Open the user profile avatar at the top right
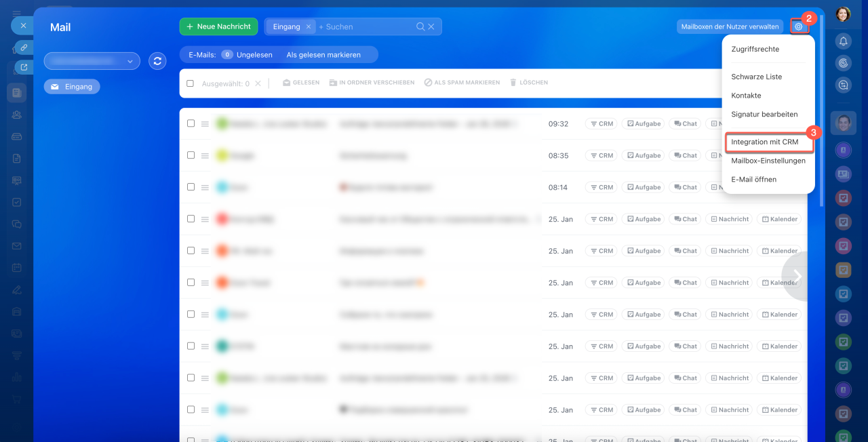 [x=843, y=14]
